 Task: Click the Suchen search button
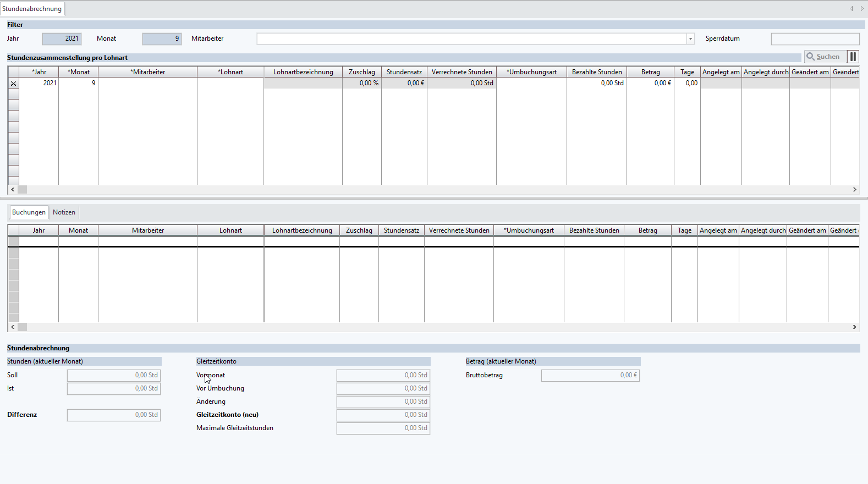pos(824,57)
